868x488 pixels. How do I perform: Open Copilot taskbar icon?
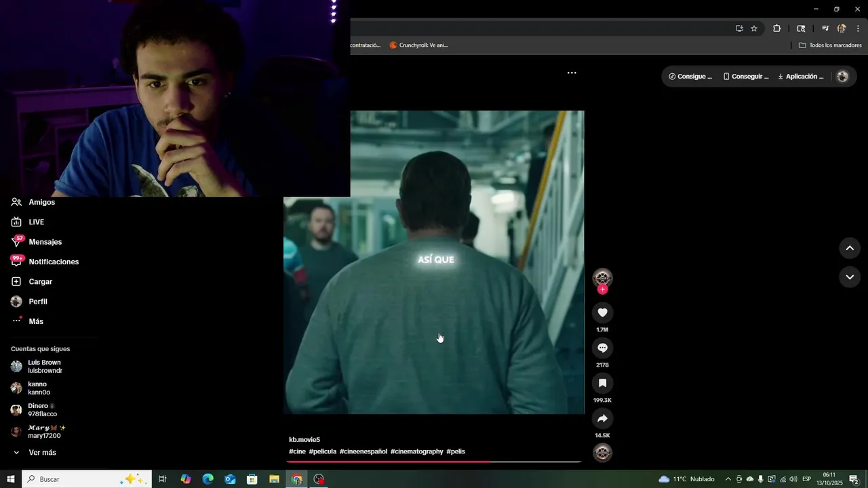coord(185,479)
